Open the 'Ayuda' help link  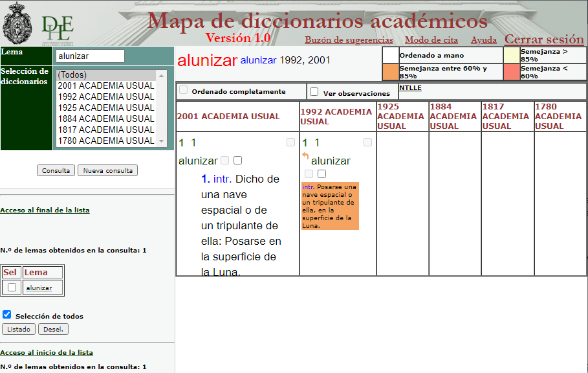(483, 40)
